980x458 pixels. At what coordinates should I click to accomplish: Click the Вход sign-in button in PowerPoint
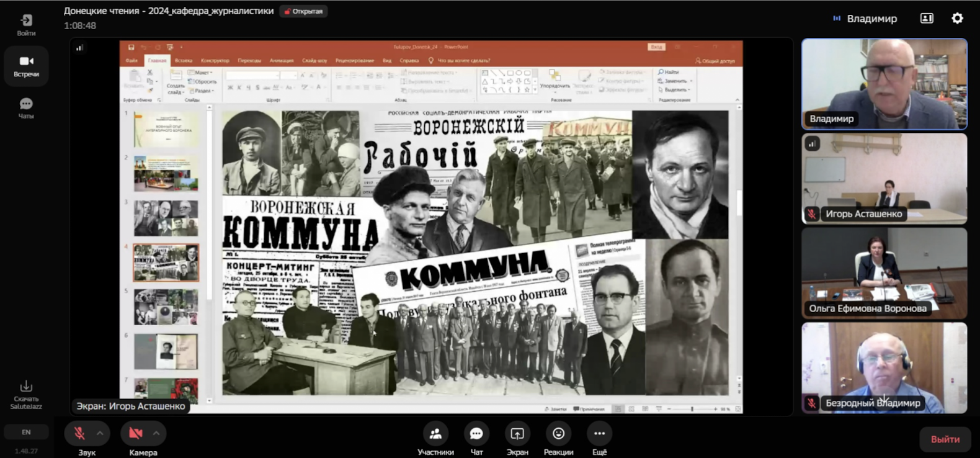pos(656,47)
